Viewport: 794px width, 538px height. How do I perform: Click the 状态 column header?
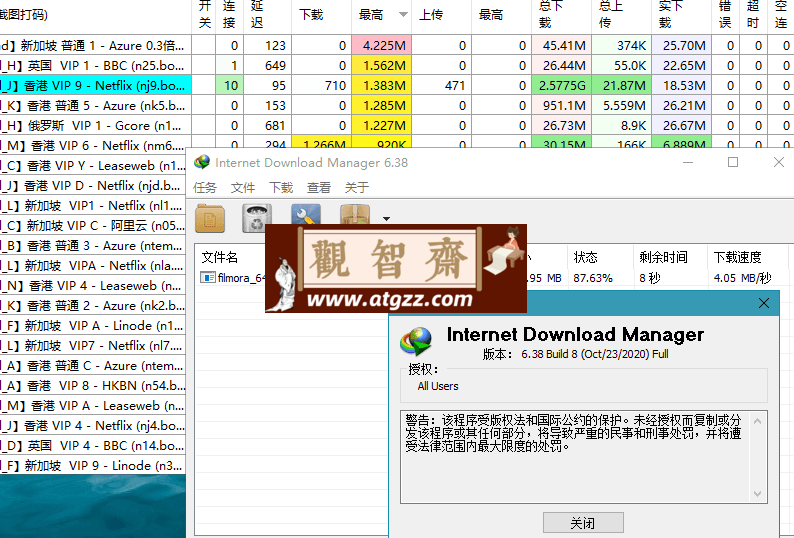pos(586,257)
